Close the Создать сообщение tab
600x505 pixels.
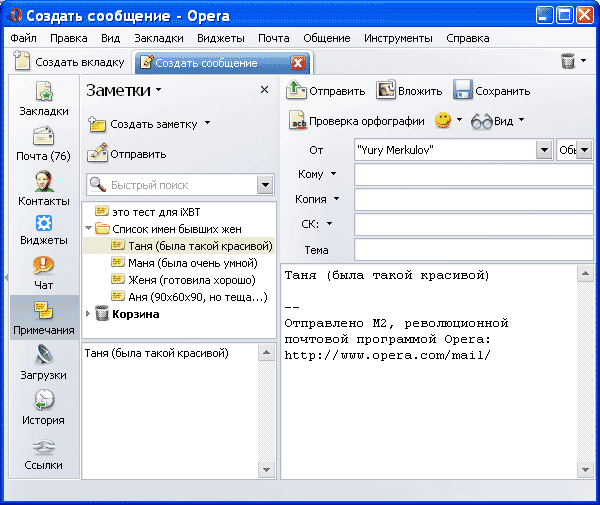[x=298, y=63]
